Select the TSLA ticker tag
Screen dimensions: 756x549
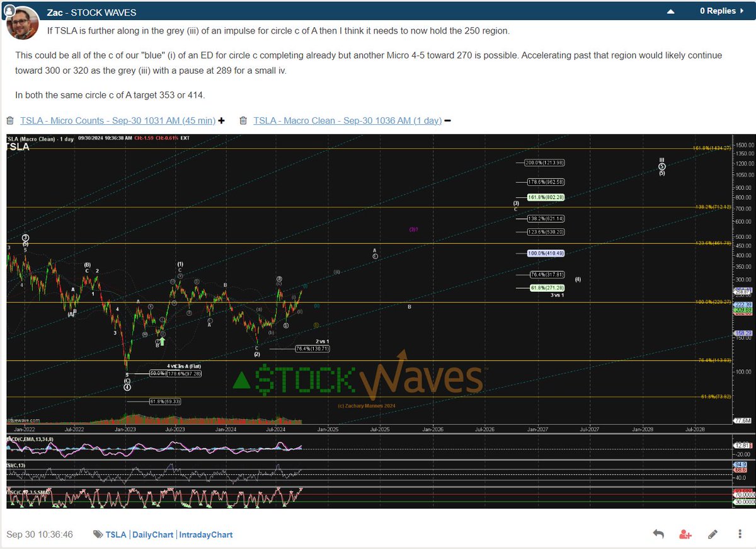coord(115,534)
